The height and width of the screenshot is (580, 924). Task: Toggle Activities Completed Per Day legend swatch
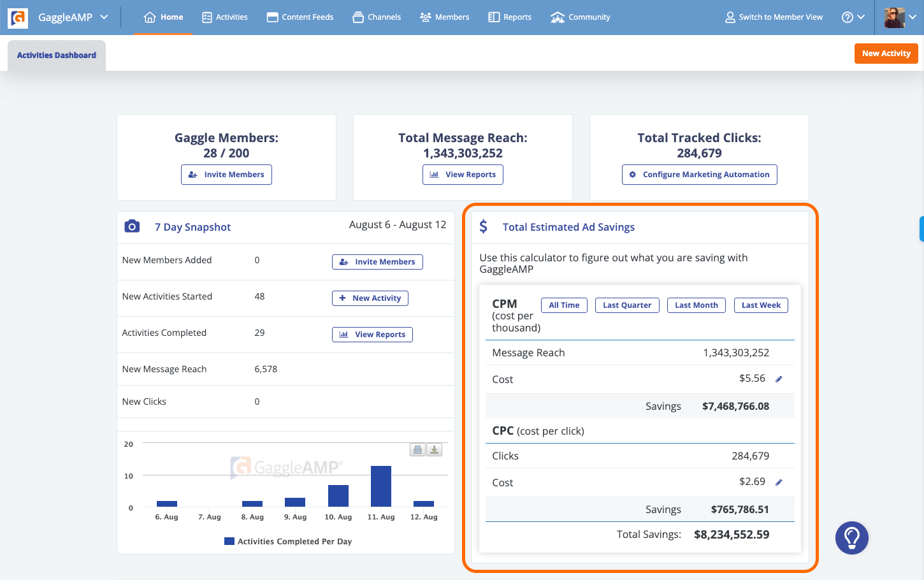coord(229,541)
